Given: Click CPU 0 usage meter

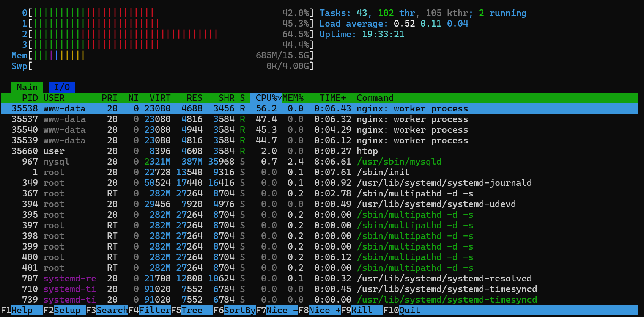Looking at the screenshot, I should pos(168,13).
